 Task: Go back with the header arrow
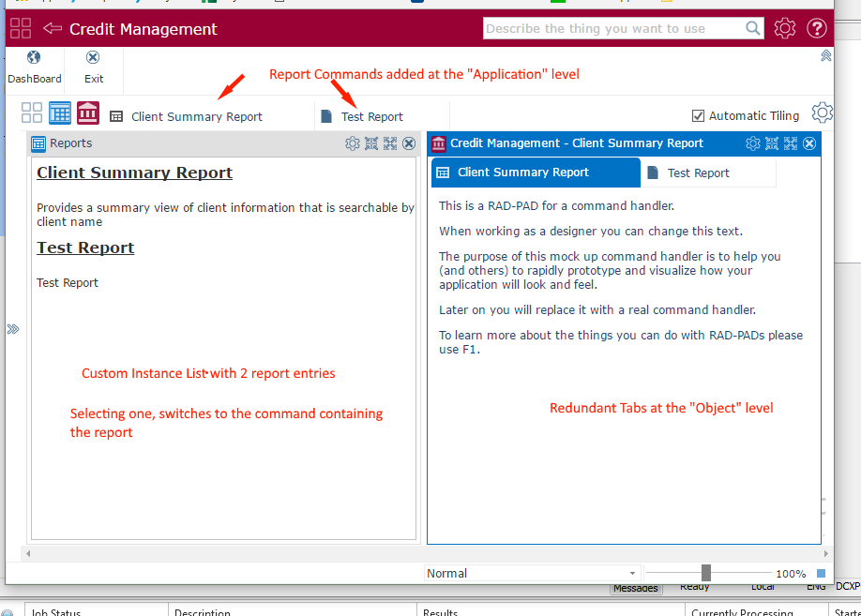coord(53,28)
